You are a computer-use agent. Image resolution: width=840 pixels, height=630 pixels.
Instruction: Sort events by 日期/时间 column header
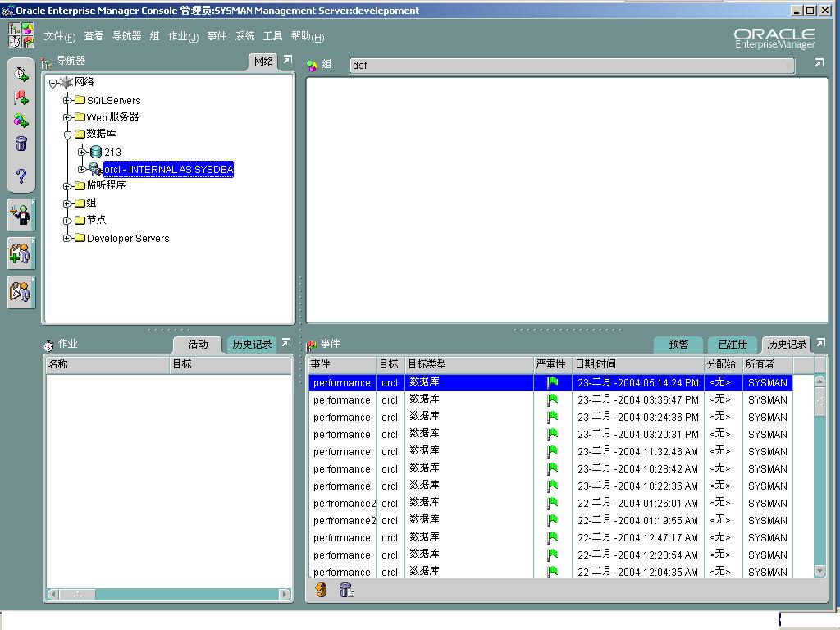pos(638,364)
